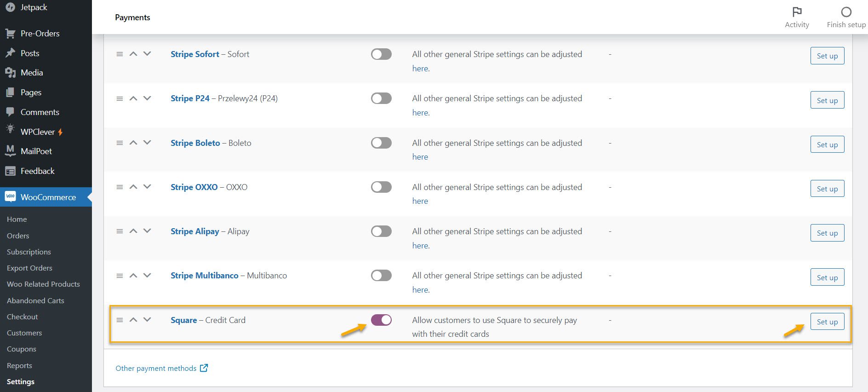Click the Finish setup circle icon
Image resolution: width=868 pixels, height=392 pixels.
(846, 12)
